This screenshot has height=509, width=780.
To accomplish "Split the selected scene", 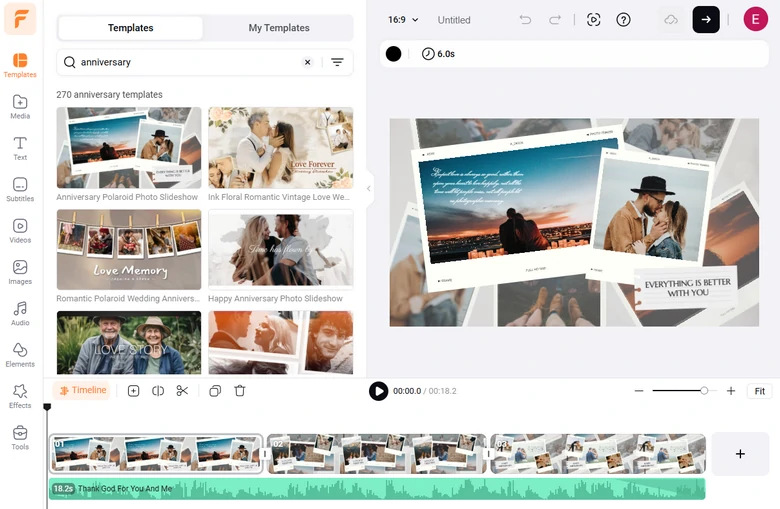I will (158, 391).
